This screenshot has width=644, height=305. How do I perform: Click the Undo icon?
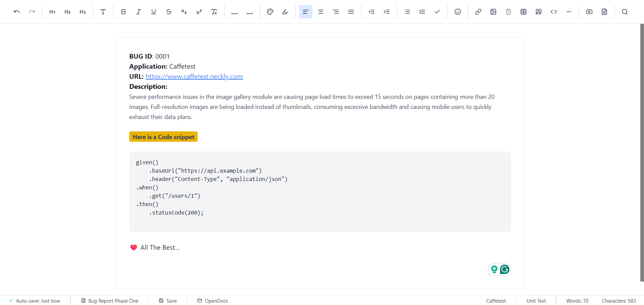click(x=17, y=12)
